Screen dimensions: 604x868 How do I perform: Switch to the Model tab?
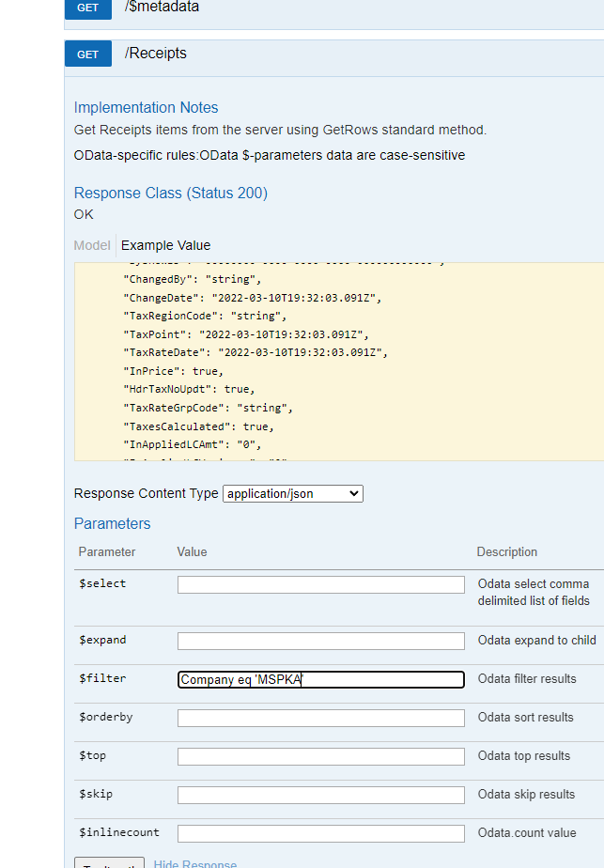tap(92, 245)
